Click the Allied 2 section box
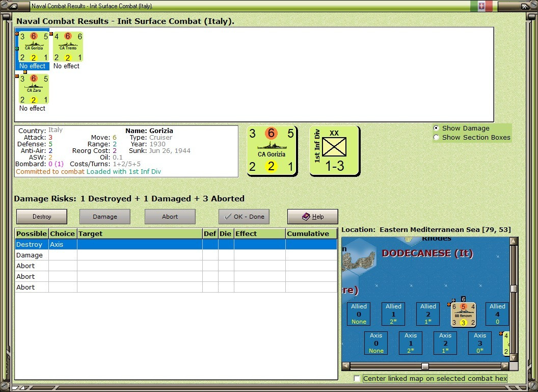 point(428,314)
